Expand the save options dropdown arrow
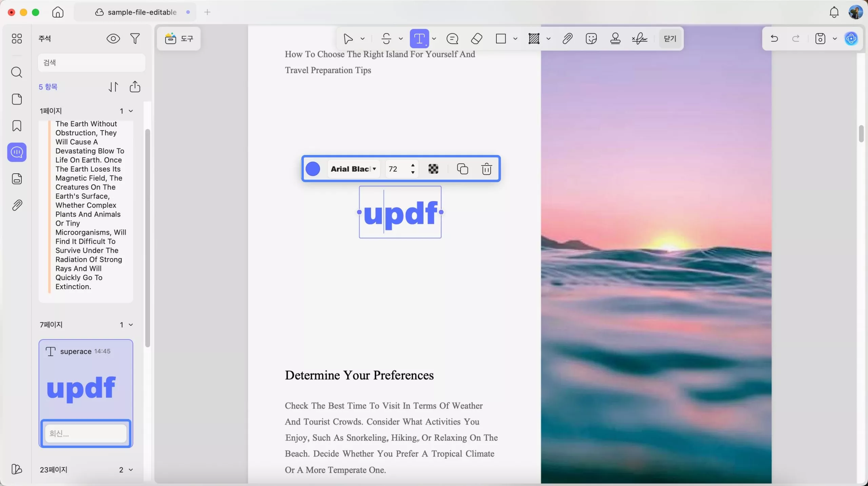The width and height of the screenshot is (868, 486). point(835,39)
